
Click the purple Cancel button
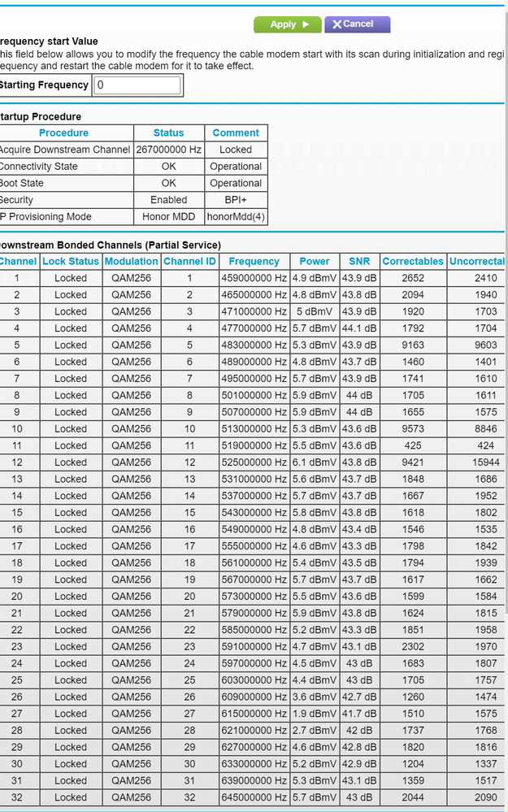pos(357,24)
